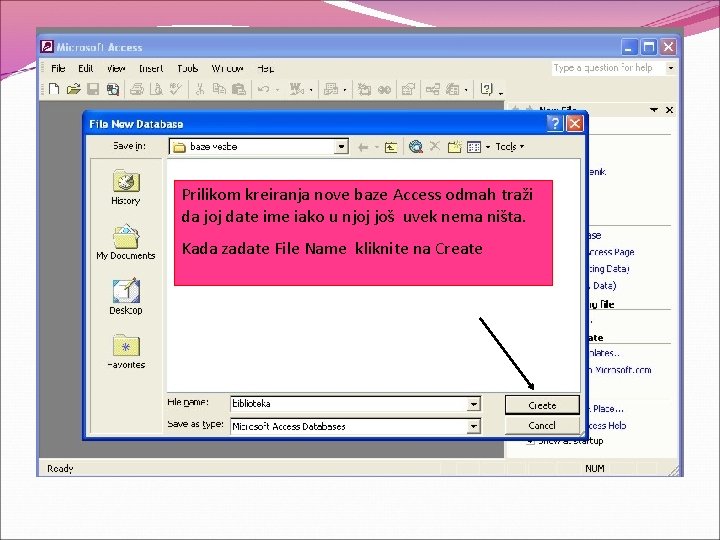The height and width of the screenshot is (540, 720).
Task: Click the dialog help question mark button
Action: [555, 123]
